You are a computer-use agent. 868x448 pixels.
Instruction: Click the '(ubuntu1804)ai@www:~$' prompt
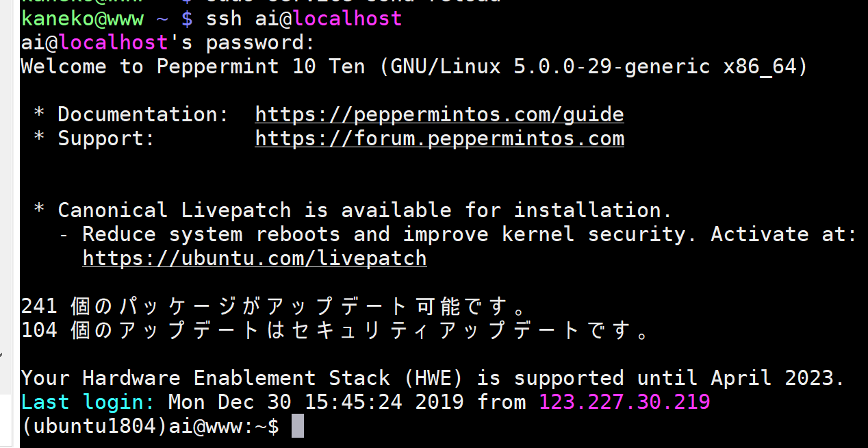point(150,426)
